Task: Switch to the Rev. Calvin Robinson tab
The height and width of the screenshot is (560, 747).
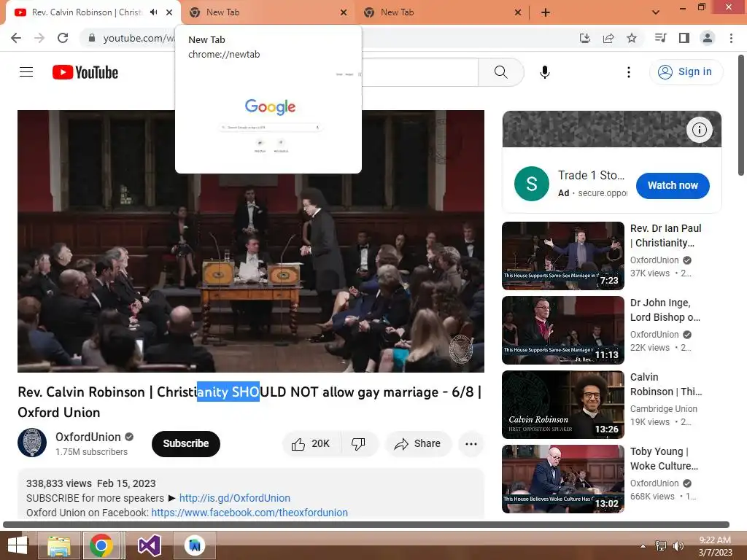Action: pos(87,12)
